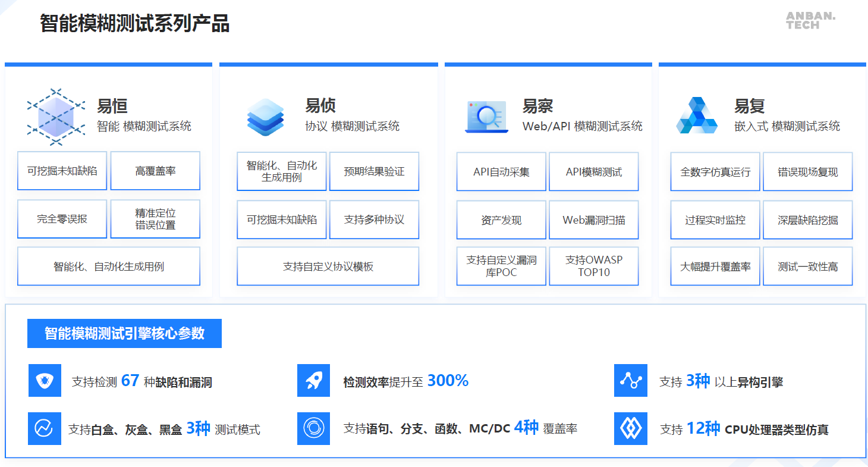
Task: Click the 智能模糊测试引擎核心参数 blue header
Action: 124,333
